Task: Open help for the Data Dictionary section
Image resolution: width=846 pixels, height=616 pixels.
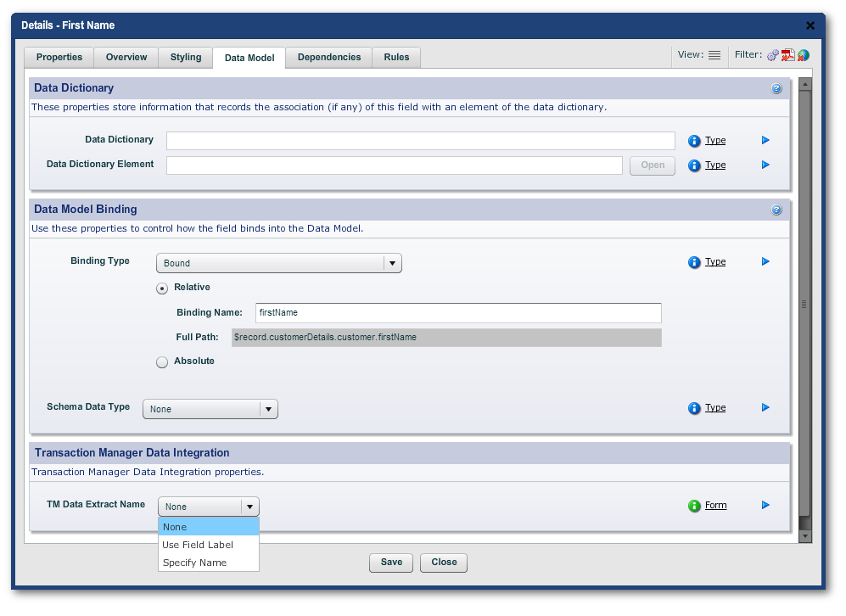Action: pos(776,88)
